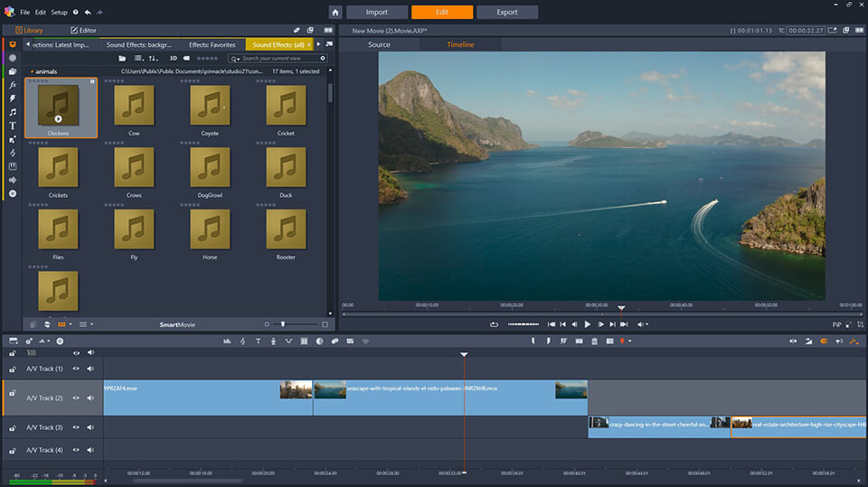Click the Mark In icon in timeline toolbar
This screenshot has height=487, width=868.
[x=533, y=342]
